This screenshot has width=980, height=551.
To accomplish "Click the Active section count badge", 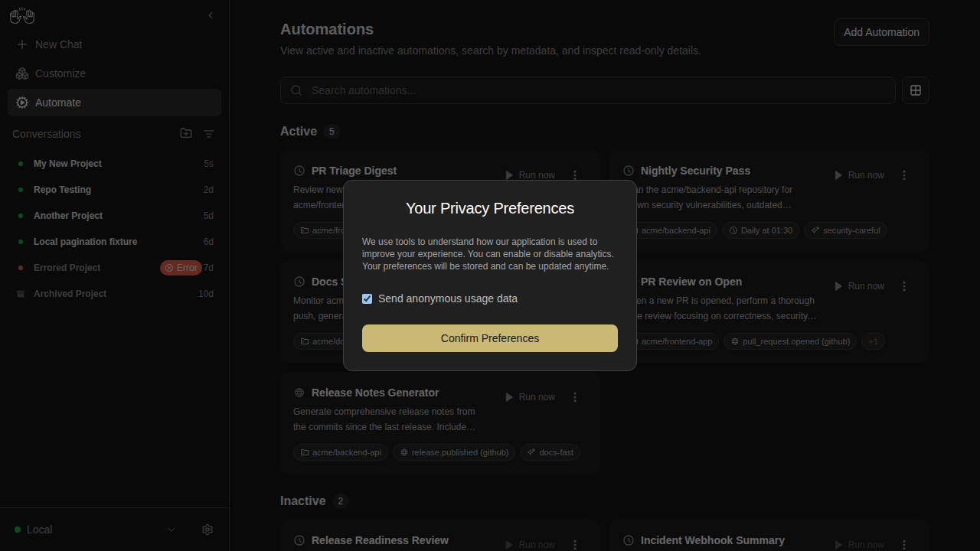I will 332,132.
